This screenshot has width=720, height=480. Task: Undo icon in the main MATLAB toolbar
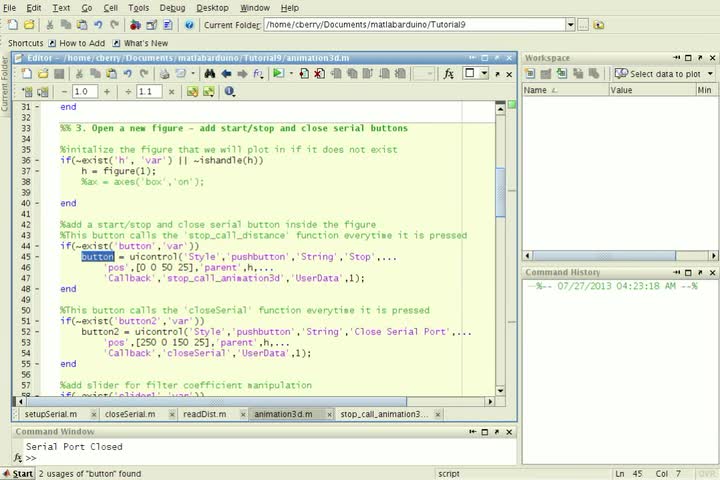[x=98, y=25]
